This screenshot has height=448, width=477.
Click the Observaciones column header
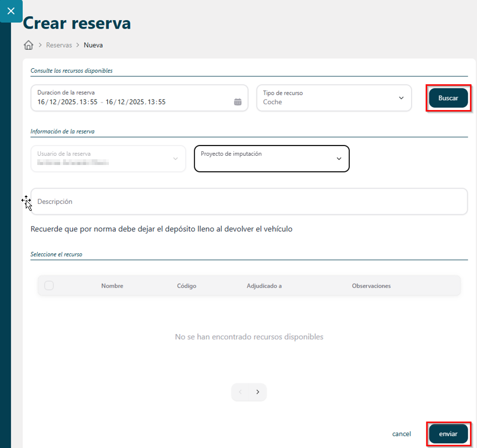[x=371, y=286]
